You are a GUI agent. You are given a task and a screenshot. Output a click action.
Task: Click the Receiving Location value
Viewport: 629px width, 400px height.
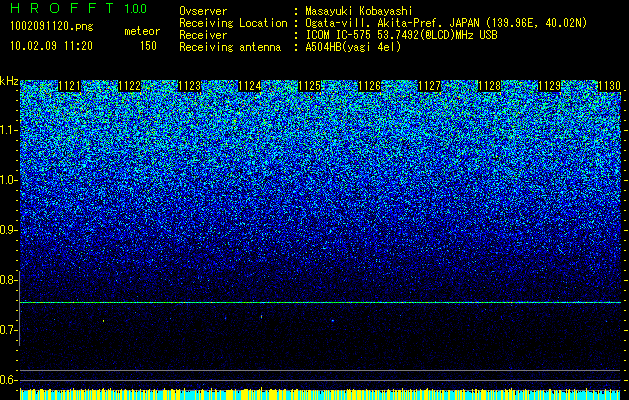[x=446, y=23]
